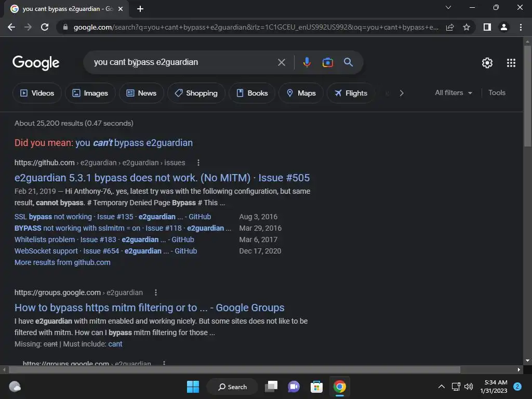Start a search by voice
Screen dimensions: 532x399
point(307,62)
